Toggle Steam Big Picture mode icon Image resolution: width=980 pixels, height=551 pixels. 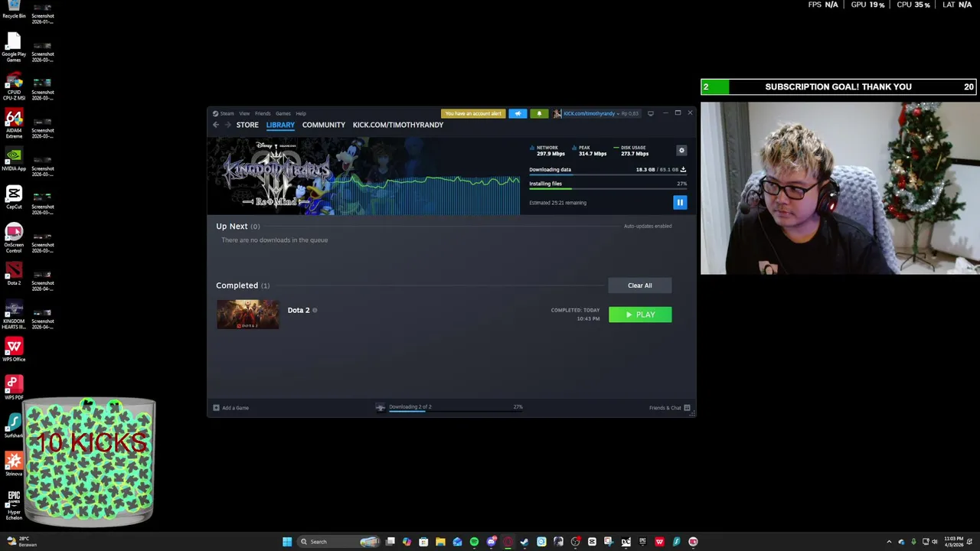tap(651, 113)
